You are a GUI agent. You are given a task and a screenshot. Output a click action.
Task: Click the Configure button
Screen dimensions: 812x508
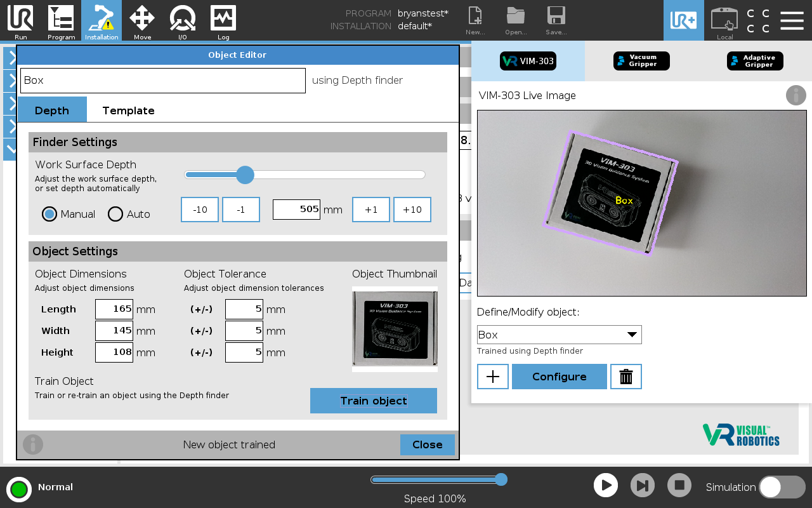coord(560,377)
